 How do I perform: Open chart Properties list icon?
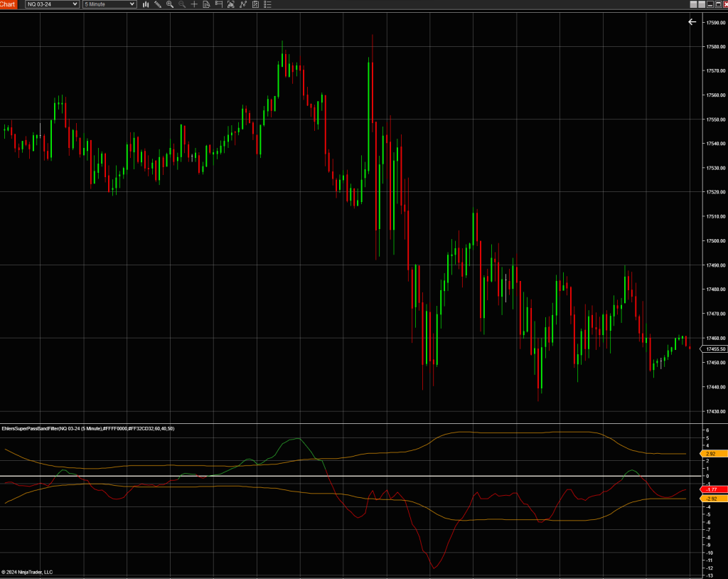coord(268,4)
